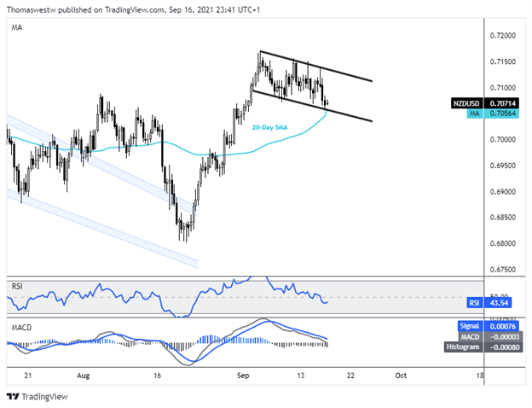The height and width of the screenshot is (408, 532).
Task: Expand the RSI pane legend label
Action: [x=18, y=285]
